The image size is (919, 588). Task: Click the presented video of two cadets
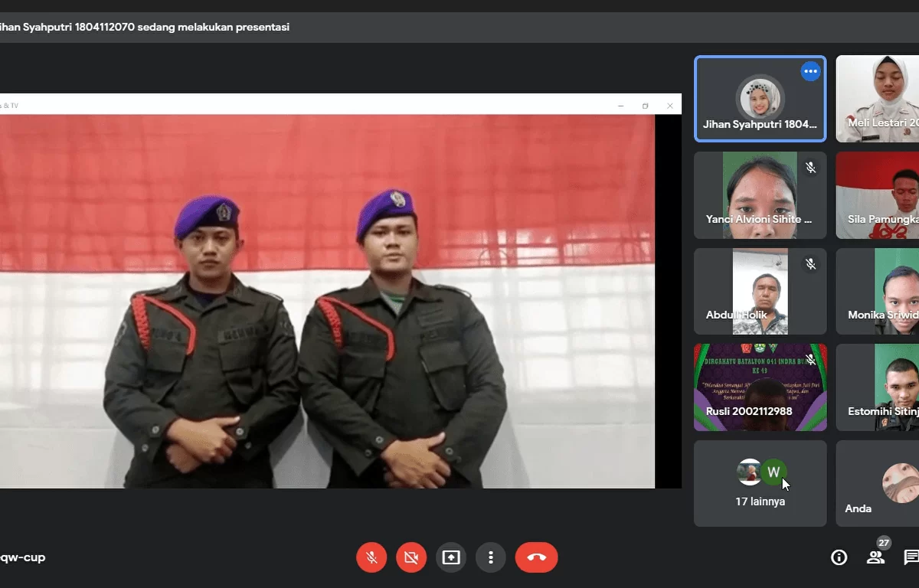tap(327, 302)
